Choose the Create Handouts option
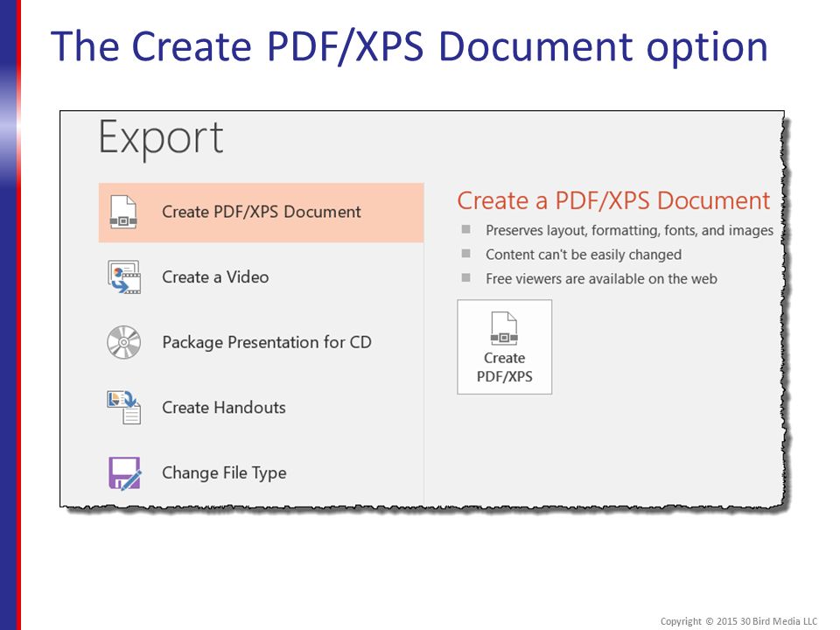Image resolution: width=840 pixels, height=630 pixels. point(224,408)
